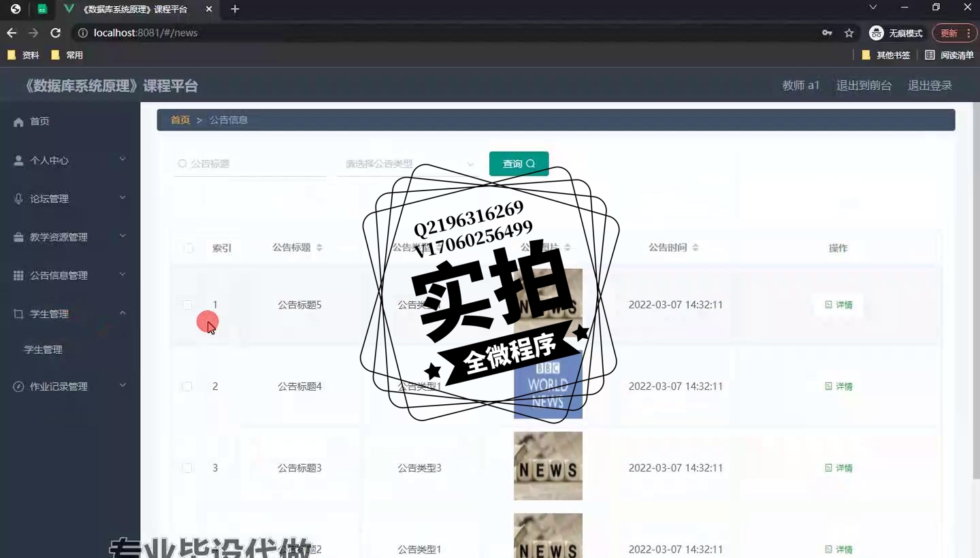Click the platform title 《数据库系统原理》课程平台

pyautogui.click(x=110, y=86)
